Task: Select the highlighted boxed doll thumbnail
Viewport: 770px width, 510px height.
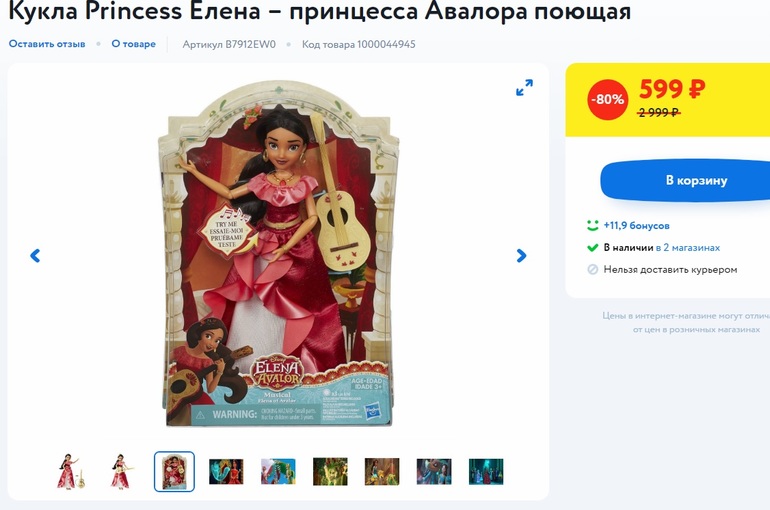Action: point(174,471)
